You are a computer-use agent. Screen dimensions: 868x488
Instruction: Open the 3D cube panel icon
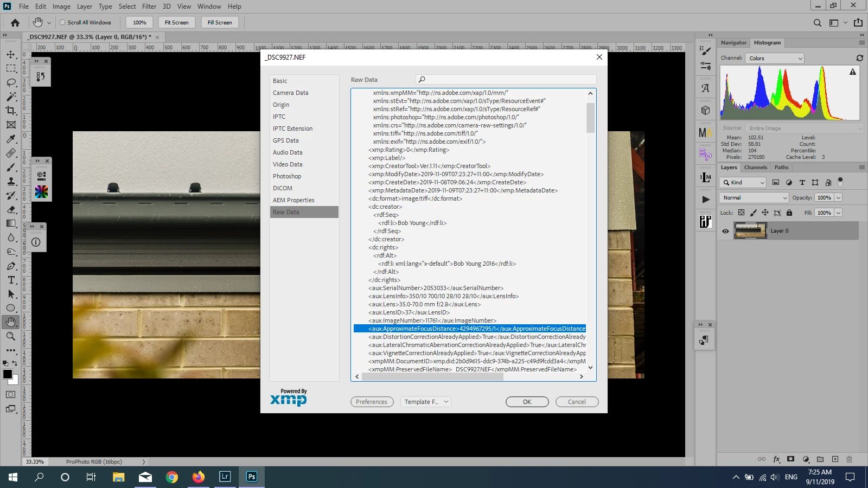pyautogui.click(x=705, y=111)
